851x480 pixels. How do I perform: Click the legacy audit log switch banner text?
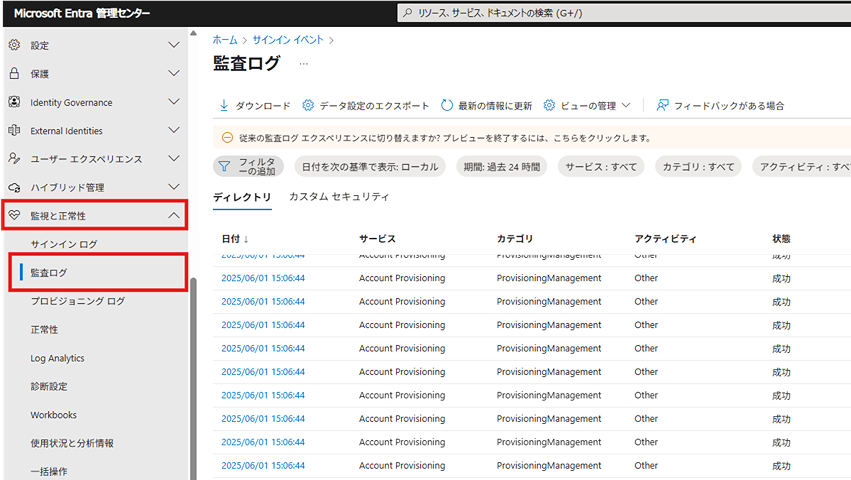tap(445, 138)
